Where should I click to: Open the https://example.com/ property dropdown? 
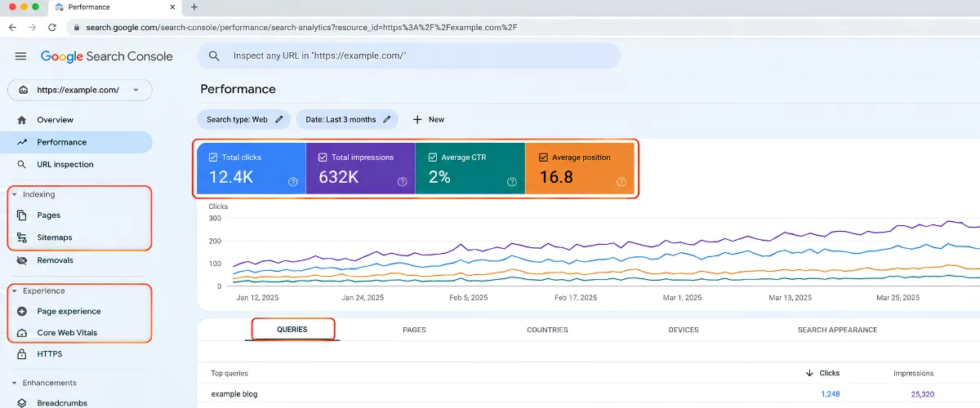tap(79, 90)
